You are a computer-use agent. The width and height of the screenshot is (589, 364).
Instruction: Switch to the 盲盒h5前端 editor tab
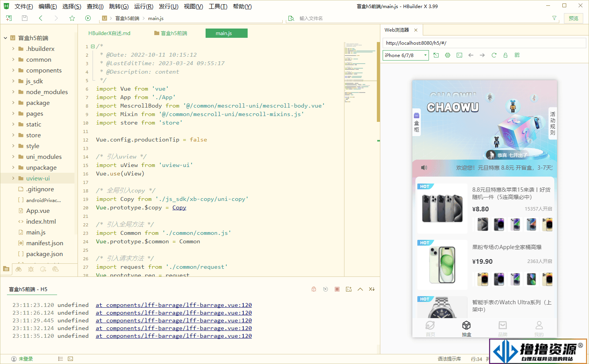[x=170, y=33]
